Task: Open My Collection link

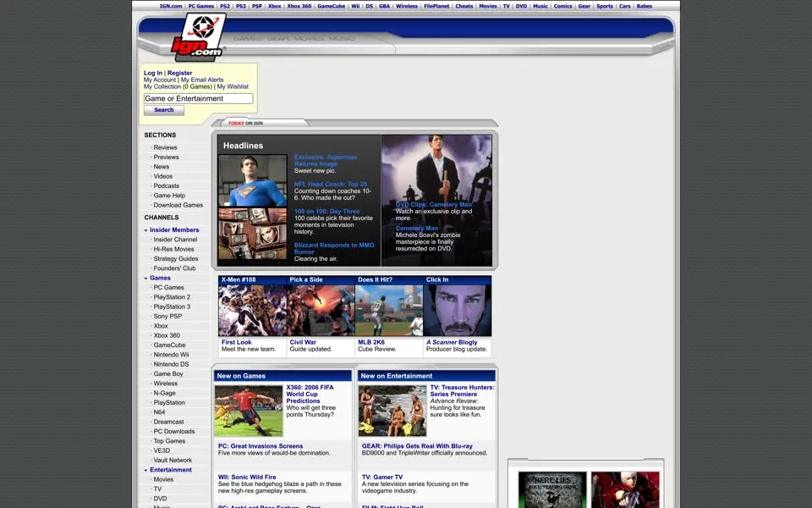Action: click(x=162, y=86)
